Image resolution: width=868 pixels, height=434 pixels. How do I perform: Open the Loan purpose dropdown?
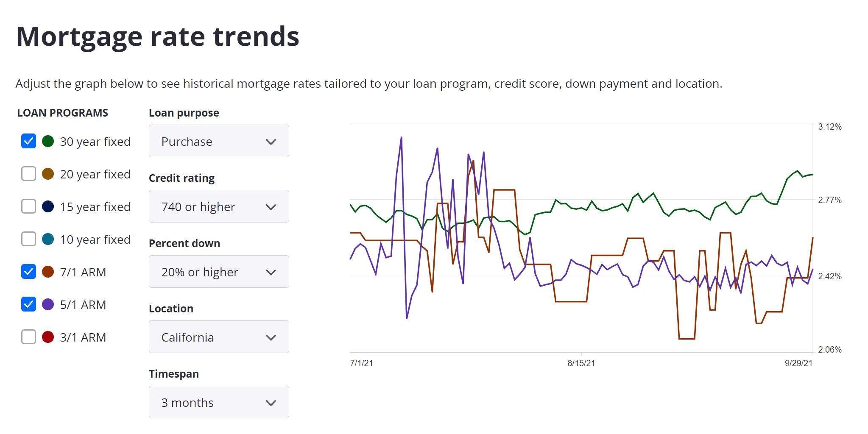tap(218, 141)
